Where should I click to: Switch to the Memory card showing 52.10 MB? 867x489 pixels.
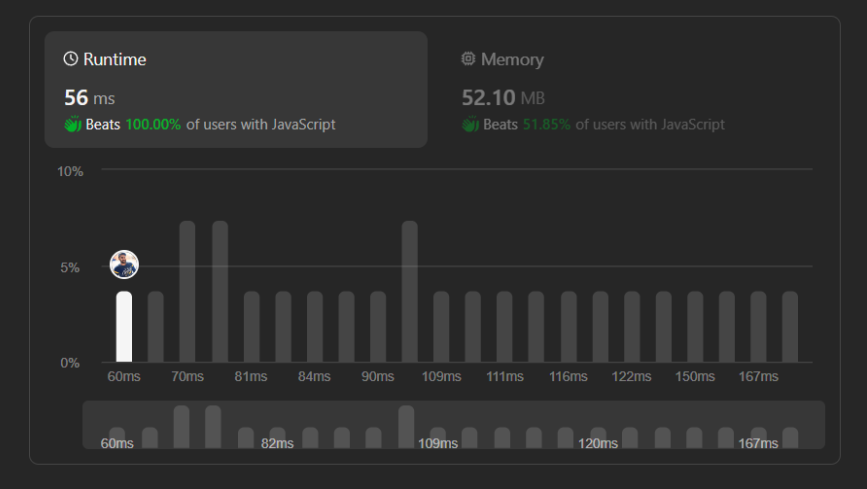pos(632,89)
